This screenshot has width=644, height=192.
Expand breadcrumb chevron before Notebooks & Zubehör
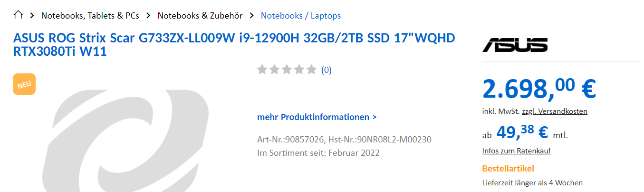[148, 16]
